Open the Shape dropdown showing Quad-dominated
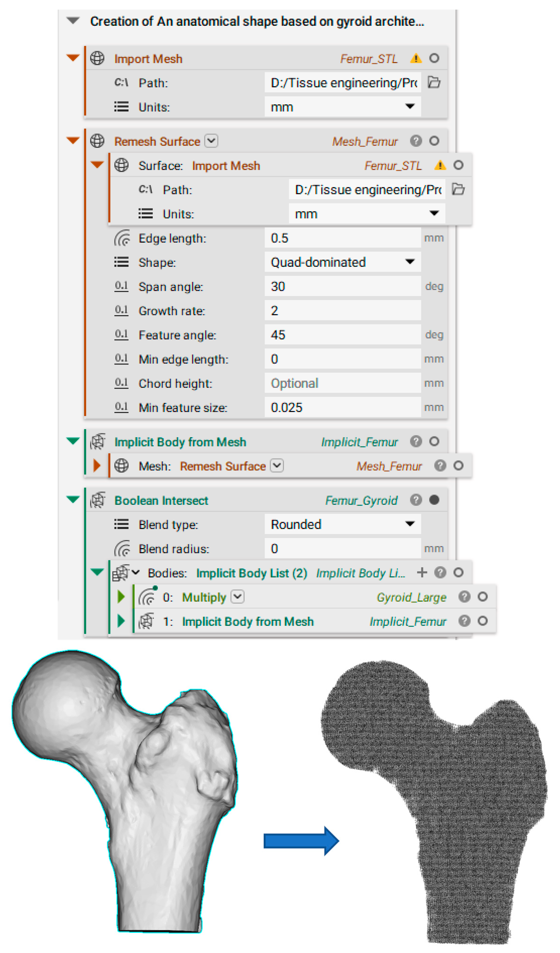The image size is (560, 953). [342, 262]
